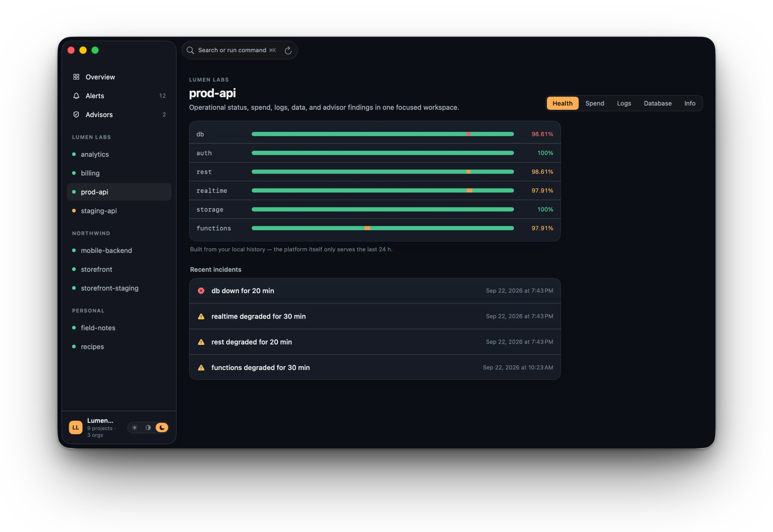Click the db uptime bar

coord(383,134)
